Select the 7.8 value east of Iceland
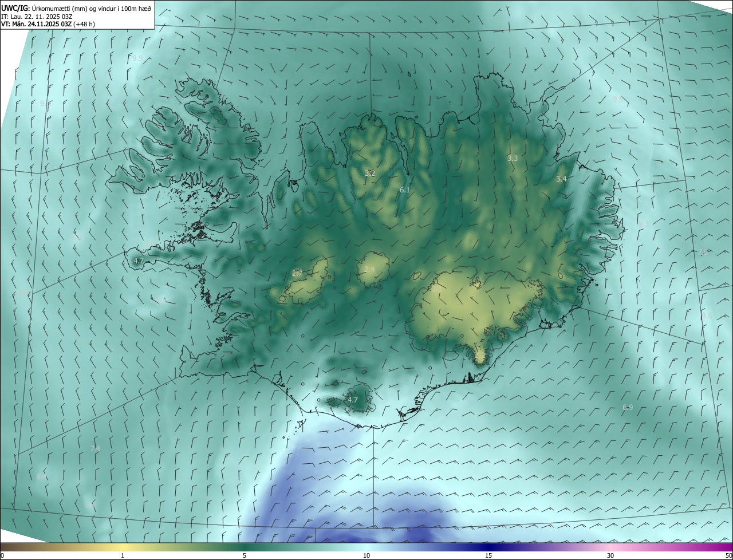 703,252
